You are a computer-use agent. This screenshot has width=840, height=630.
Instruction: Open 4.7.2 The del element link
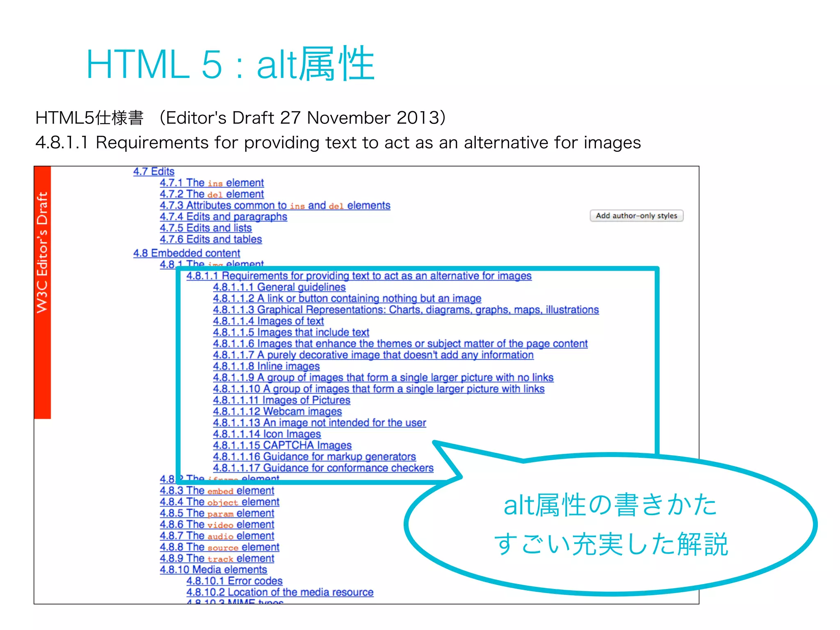point(212,194)
